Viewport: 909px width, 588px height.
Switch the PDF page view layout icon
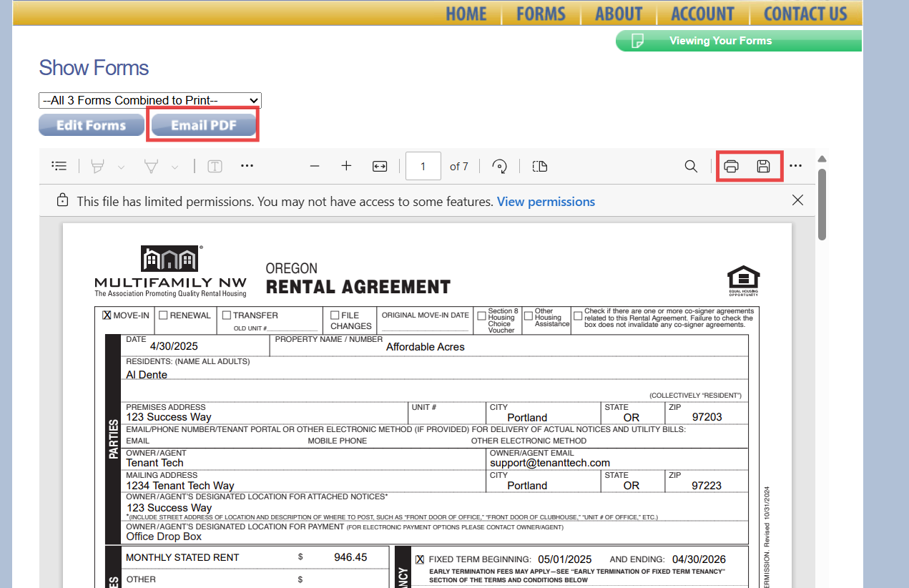coord(540,166)
